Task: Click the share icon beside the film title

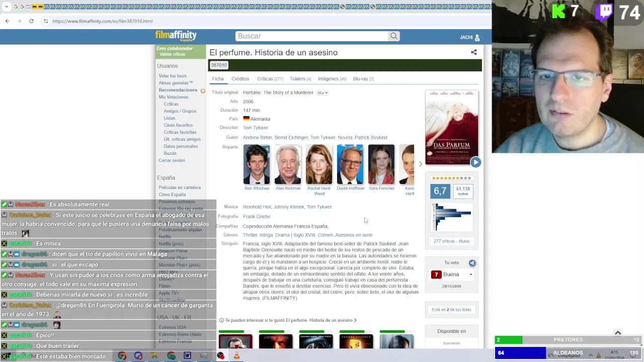Action: 473,52
